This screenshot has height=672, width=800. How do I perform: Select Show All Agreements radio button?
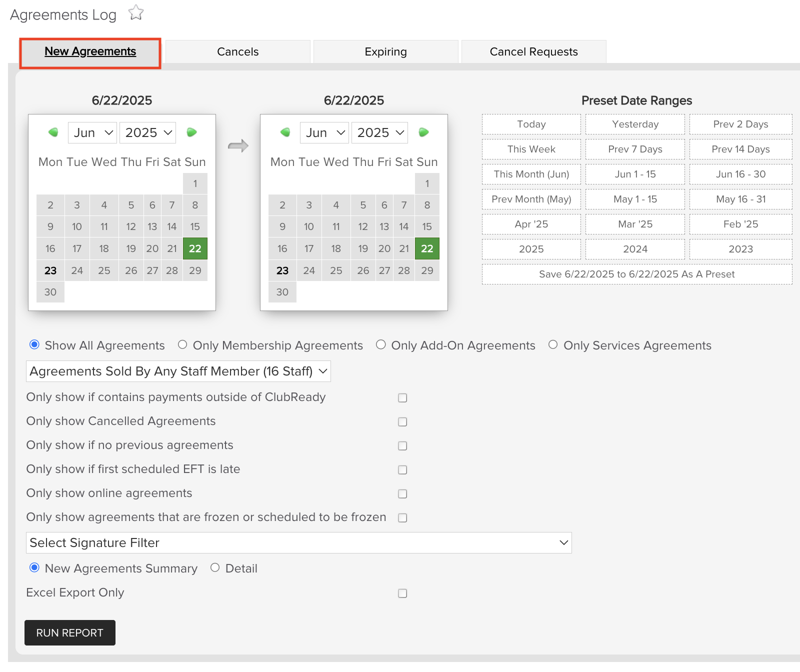(x=34, y=344)
